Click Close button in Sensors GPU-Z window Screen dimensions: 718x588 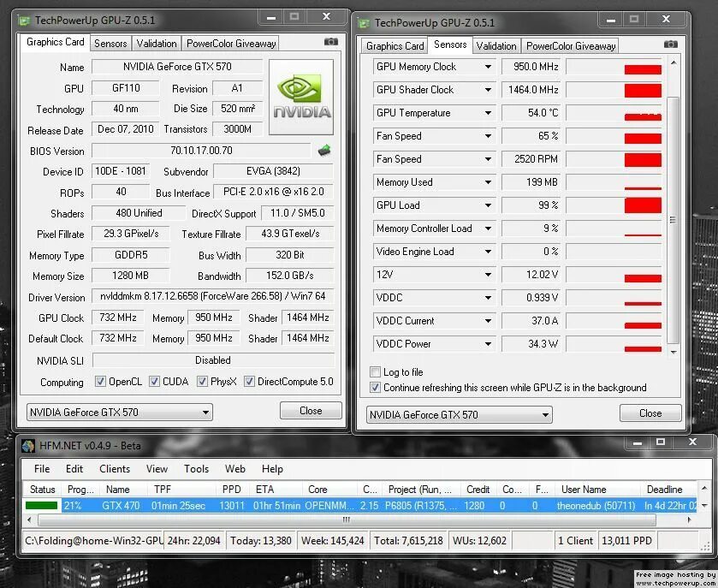tap(650, 413)
